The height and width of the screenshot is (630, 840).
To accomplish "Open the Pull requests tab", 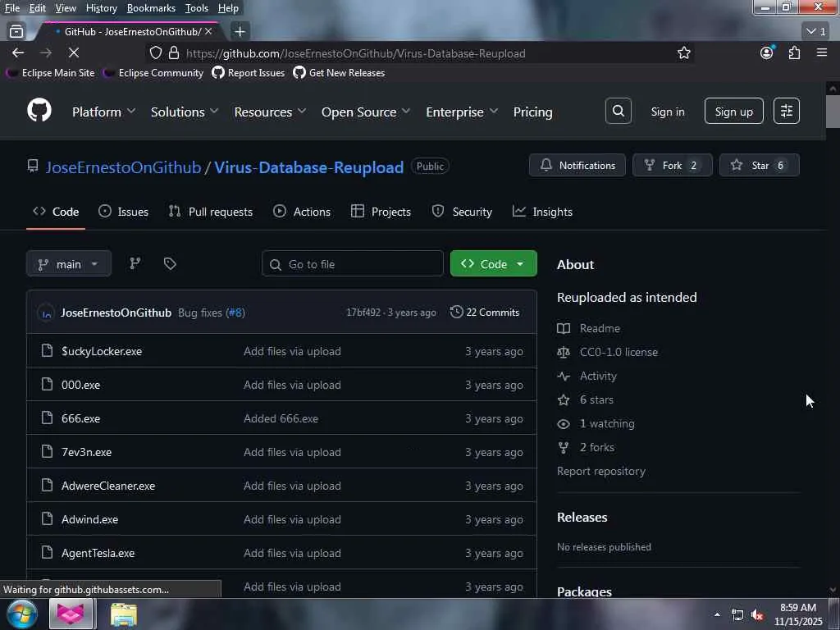I will [x=210, y=212].
